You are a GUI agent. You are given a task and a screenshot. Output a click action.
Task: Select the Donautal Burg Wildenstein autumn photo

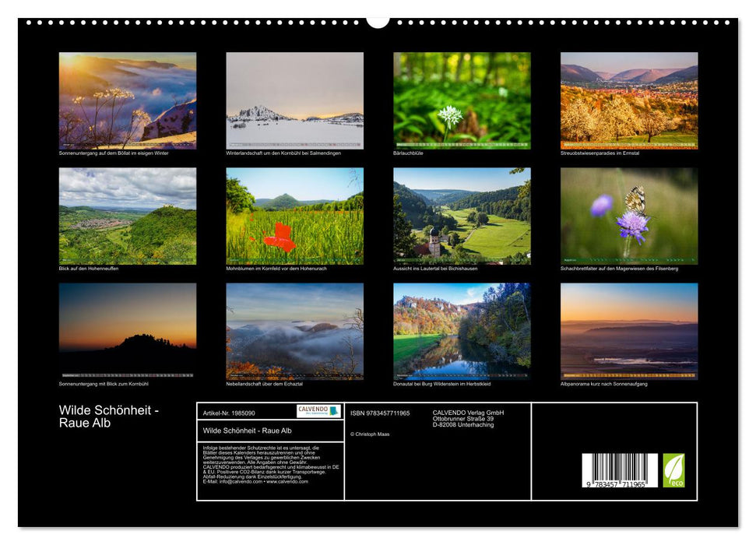(x=462, y=331)
